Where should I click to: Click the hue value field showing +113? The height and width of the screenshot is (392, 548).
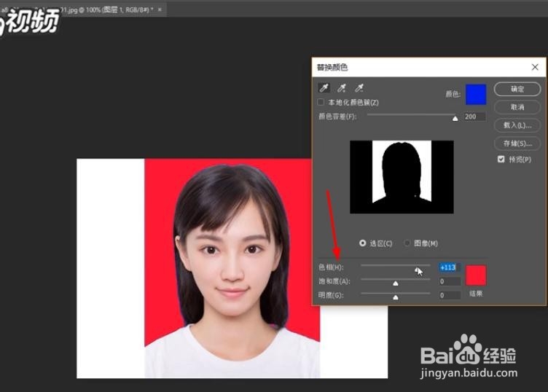450,267
